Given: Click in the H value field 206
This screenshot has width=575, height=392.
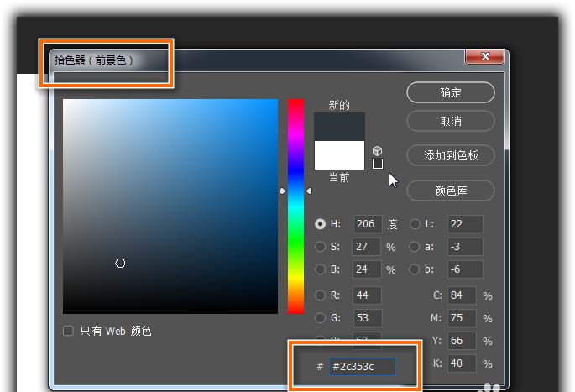Looking at the screenshot, I should pos(368,223).
